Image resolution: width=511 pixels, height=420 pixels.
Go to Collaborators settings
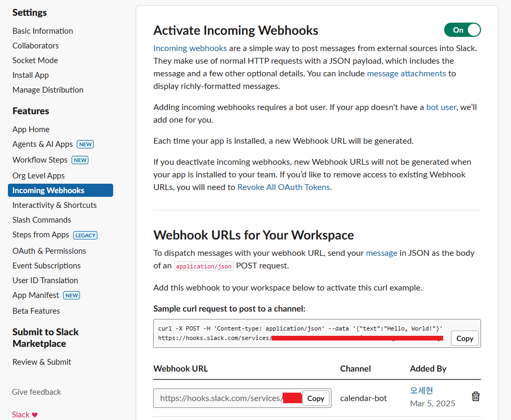click(x=36, y=46)
